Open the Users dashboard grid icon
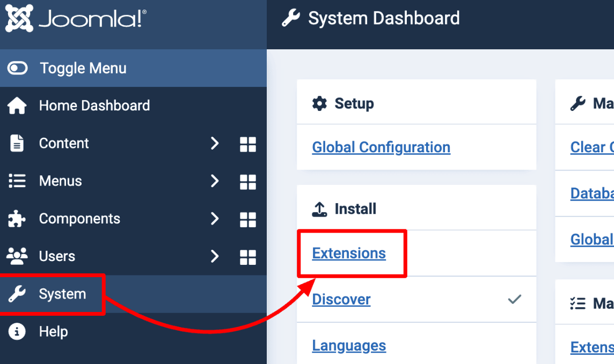The image size is (614, 364). (x=247, y=257)
